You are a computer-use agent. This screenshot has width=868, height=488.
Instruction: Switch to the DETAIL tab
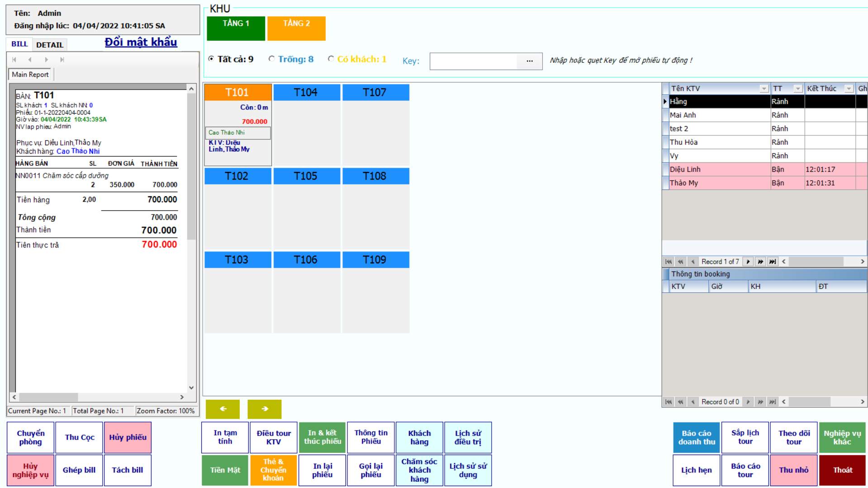coord(50,45)
